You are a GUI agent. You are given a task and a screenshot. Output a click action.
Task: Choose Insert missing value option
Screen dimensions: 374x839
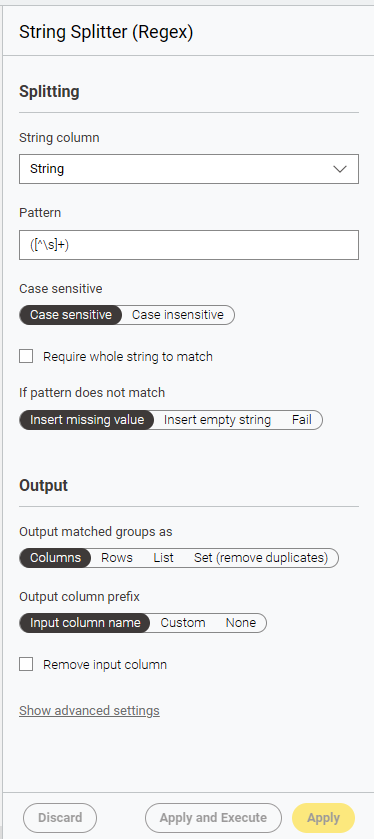pyautogui.click(x=87, y=420)
